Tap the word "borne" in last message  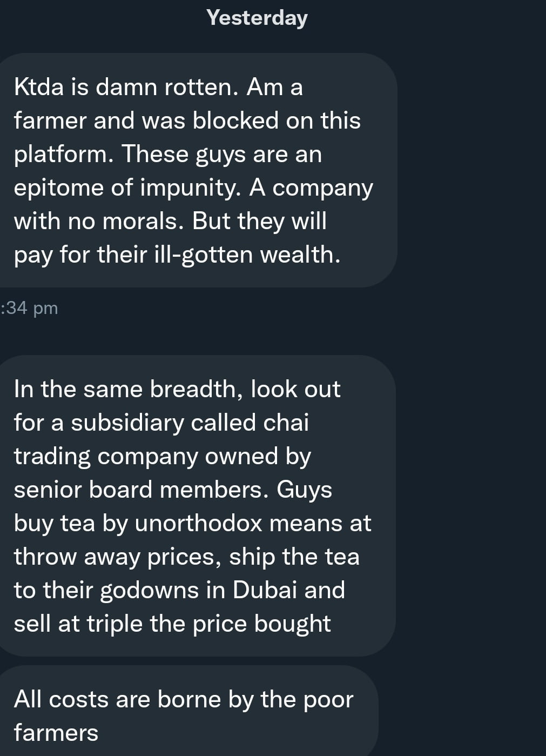189,699
